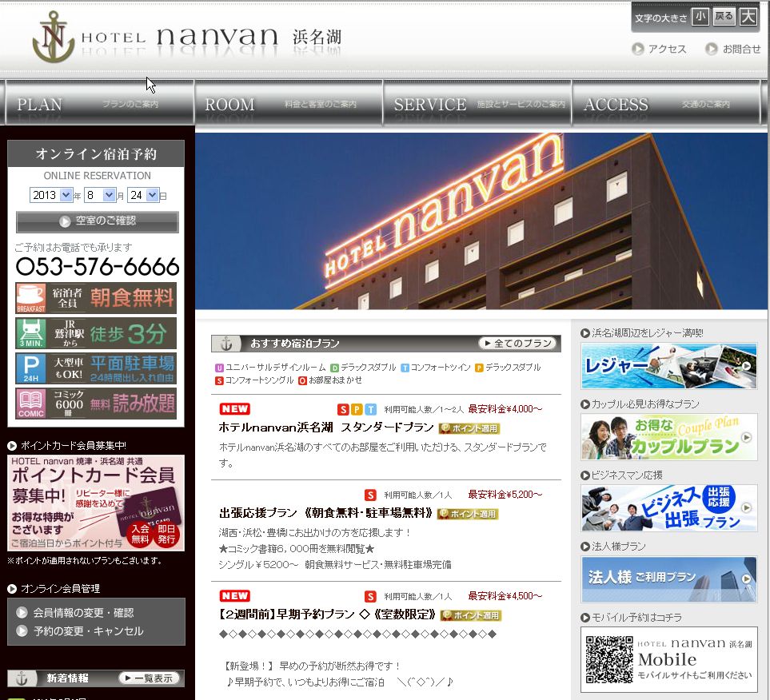Click 浜名湖周辺をレジャー満喫! heading
770x700 pixels.
[x=647, y=332]
